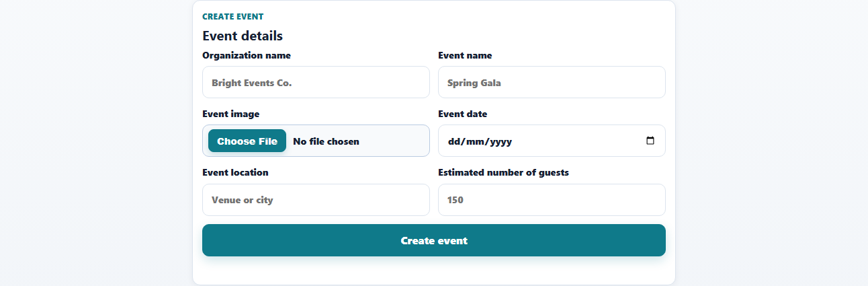Click the "Event date" label

pyautogui.click(x=462, y=114)
